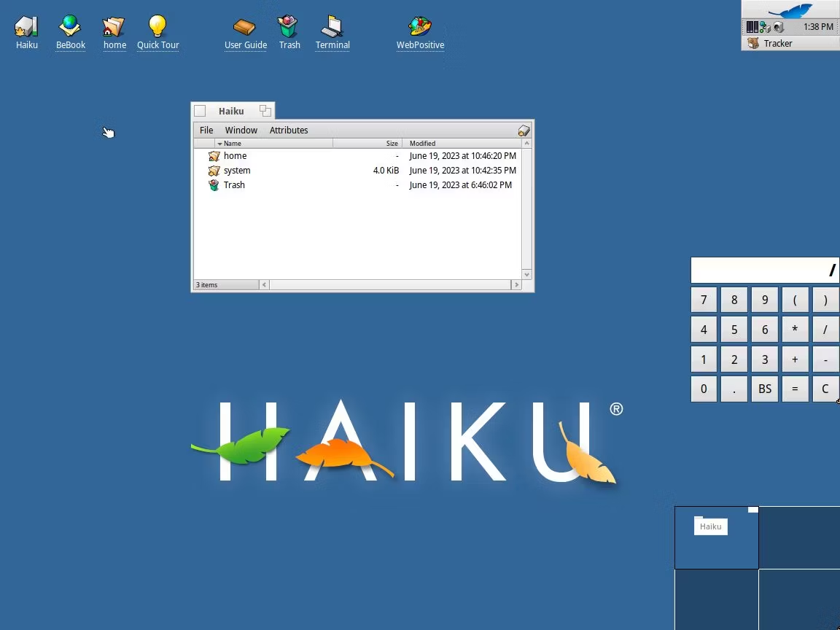Click the ProcessController tray icon
The height and width of the screenshot is (630, 840).
pyautogui.click(x=752, y=27)
